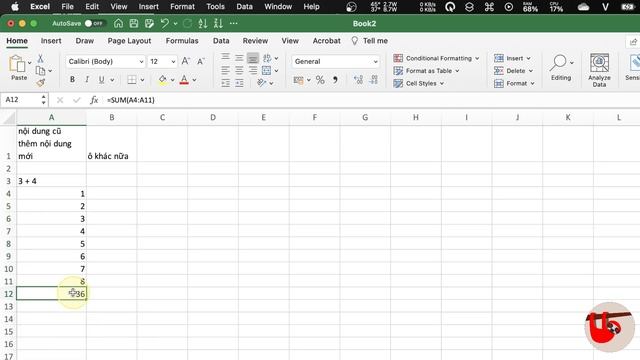Click the Orientation text angle icon
Screen dimensions: 640x360
pyautogui.click(x=262, y=83)
